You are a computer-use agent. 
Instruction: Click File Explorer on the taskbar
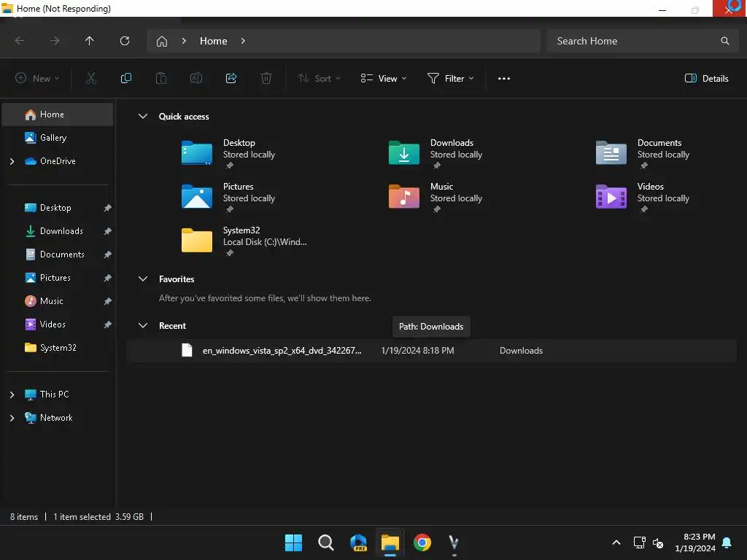[x=390, y=542]
